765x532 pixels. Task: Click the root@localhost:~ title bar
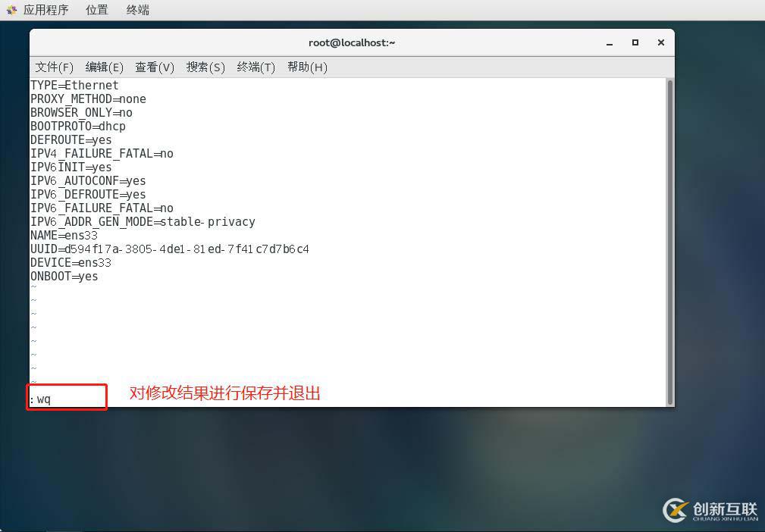(352, 42)
